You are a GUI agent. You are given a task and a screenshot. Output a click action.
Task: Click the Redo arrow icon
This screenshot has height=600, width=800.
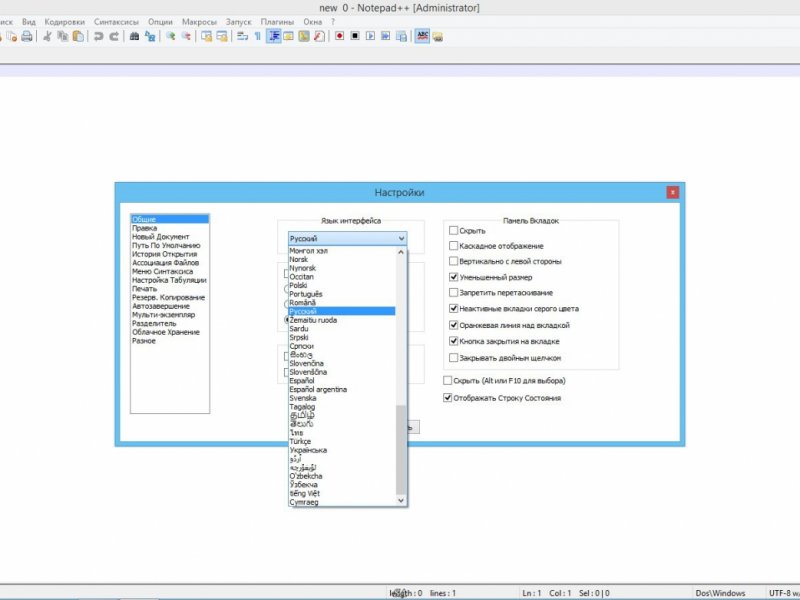(114, 36)
